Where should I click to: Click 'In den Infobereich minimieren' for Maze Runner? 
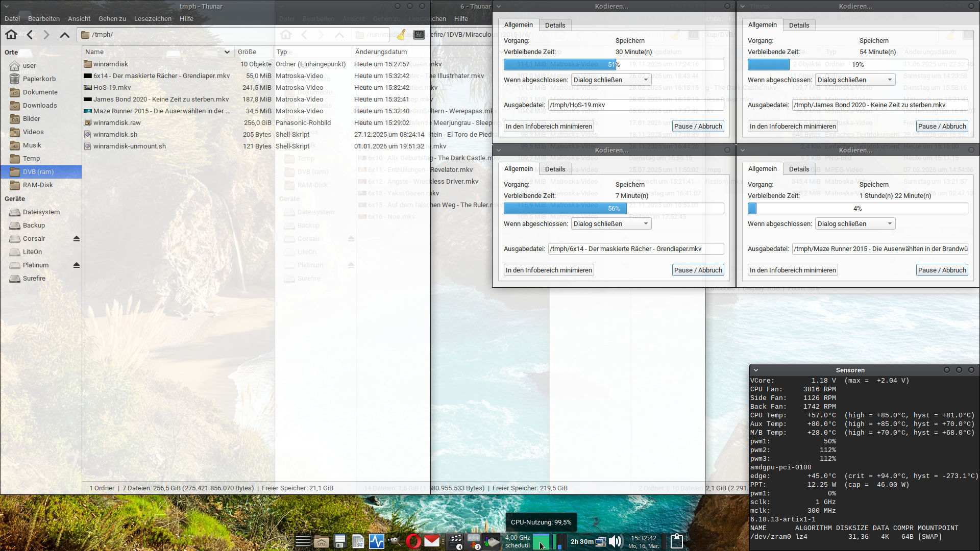(792, 270)
